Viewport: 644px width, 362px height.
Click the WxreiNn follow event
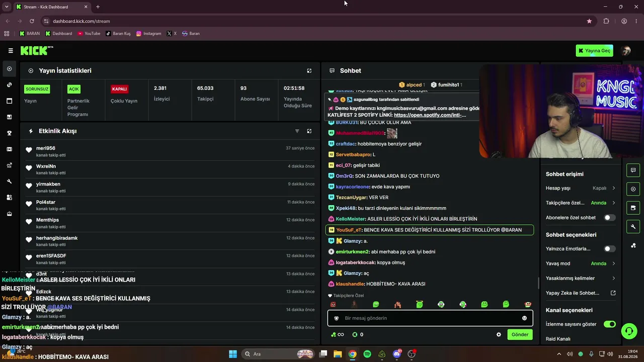[170, 169]
